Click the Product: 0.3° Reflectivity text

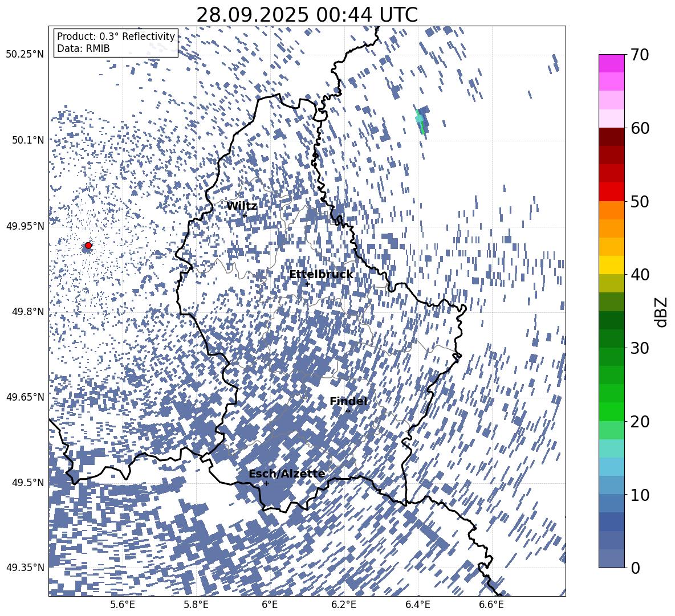[116, 36]
